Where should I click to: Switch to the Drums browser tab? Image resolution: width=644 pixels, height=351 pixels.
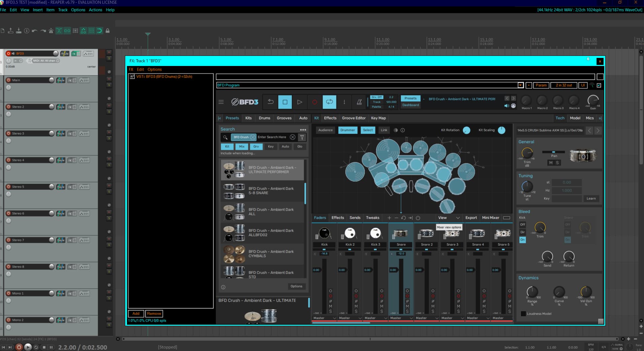pos(264,118)
